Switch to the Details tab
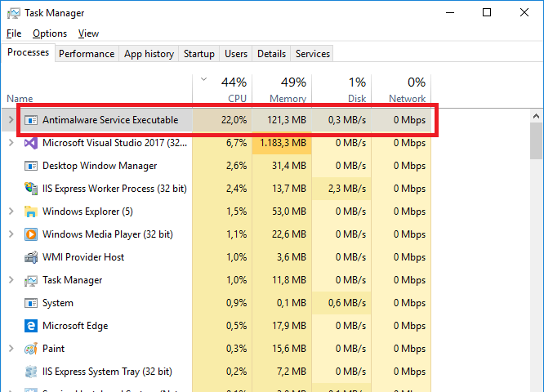 coord(271,54)
